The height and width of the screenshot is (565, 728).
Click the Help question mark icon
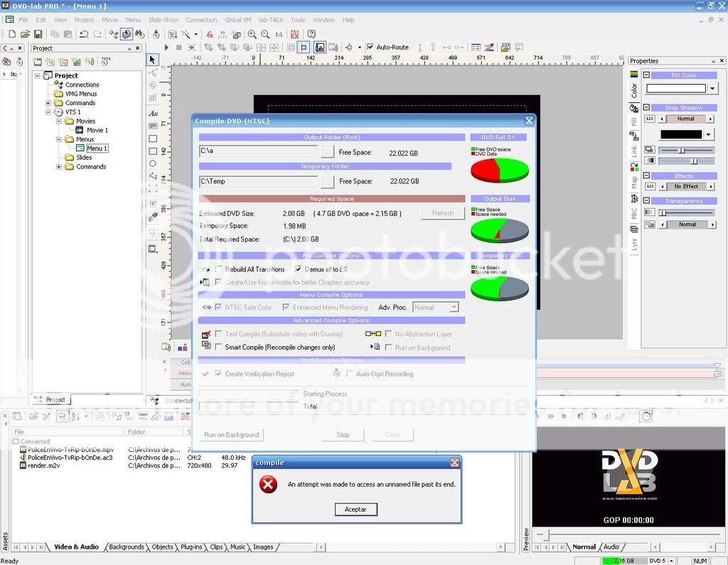click(x=311, y=34)
